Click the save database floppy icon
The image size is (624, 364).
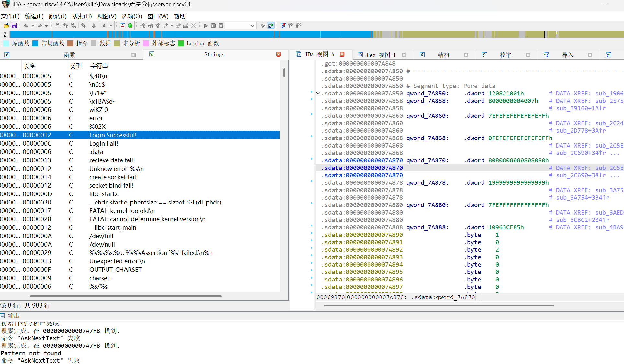point(14,26)
